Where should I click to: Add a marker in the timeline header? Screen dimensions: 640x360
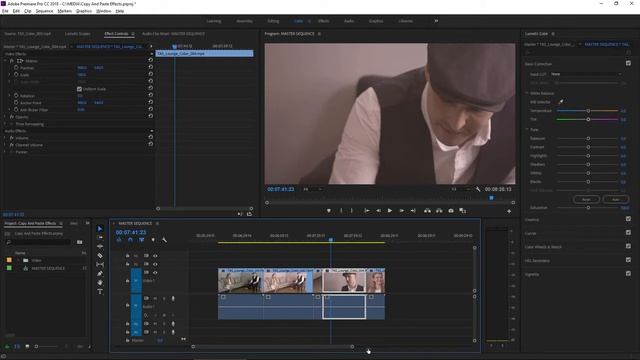(153, 240)
